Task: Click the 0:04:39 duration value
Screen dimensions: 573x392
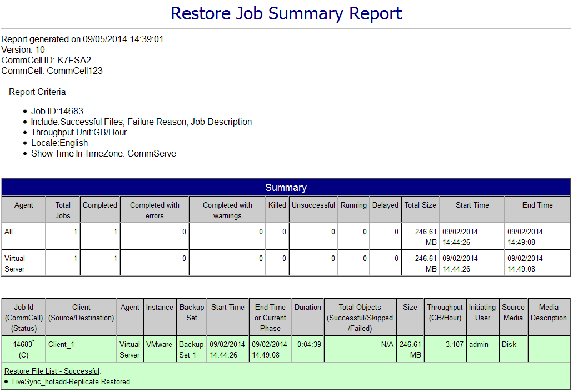Action: [308, 344]
